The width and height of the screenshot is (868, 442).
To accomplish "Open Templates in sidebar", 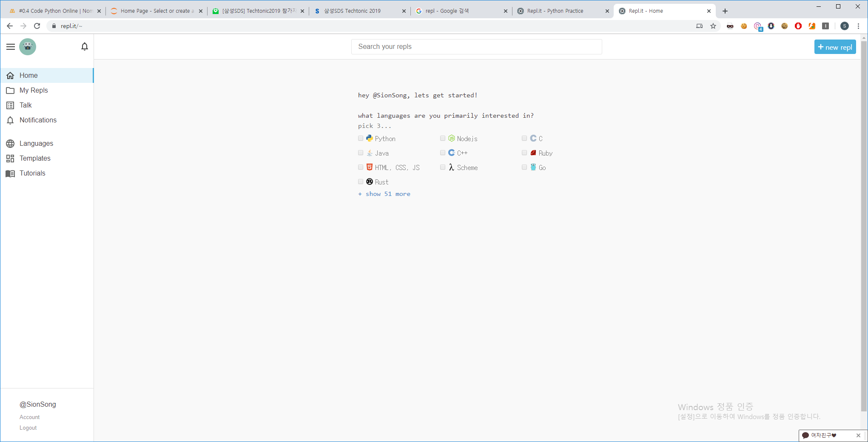I will point(47,158).
